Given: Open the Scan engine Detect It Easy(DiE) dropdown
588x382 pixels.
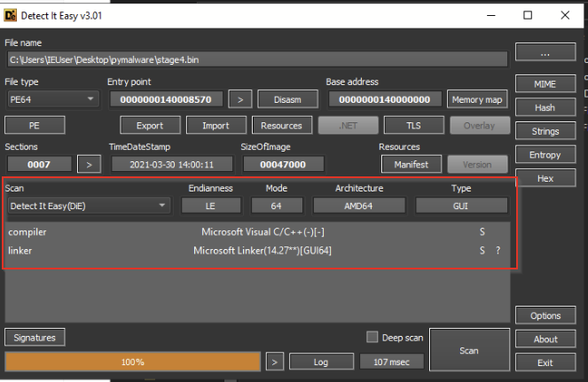Looking at the screenshot, I should tap(89, 206).
